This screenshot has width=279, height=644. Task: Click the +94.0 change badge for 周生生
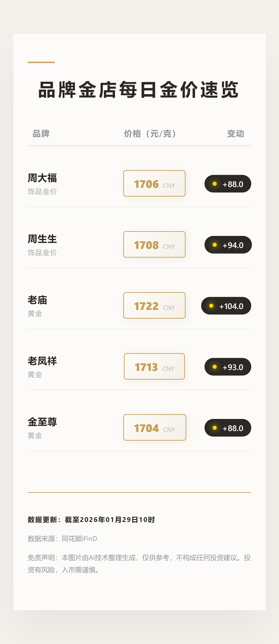click(228, 245)
